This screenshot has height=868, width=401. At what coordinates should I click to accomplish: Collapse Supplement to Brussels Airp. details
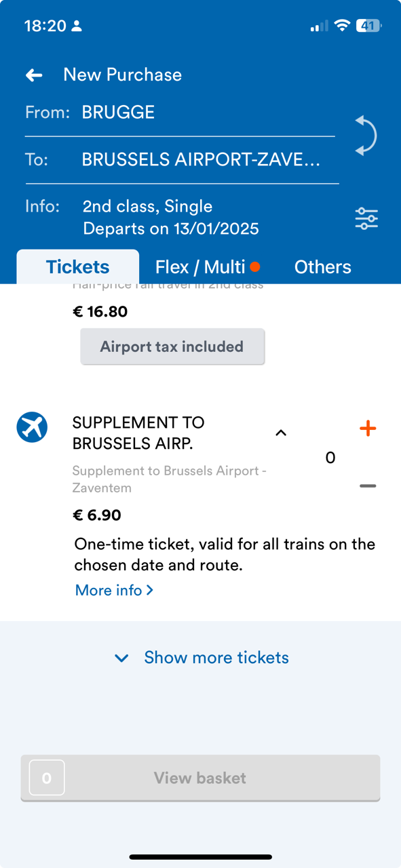(x=281, y=433)
